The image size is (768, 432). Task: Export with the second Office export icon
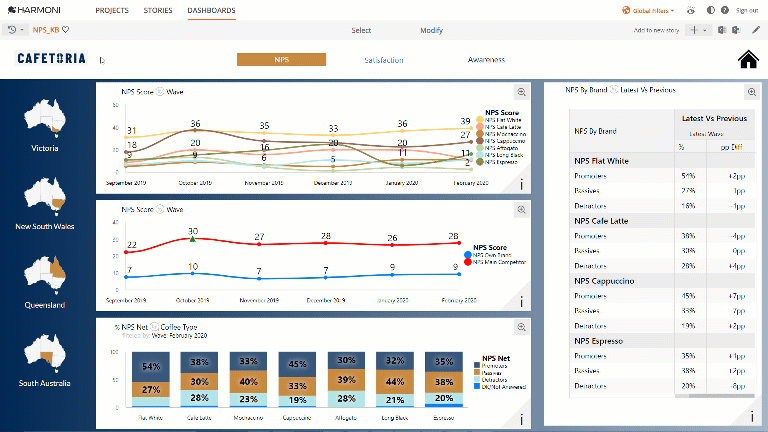pos(736,30)
